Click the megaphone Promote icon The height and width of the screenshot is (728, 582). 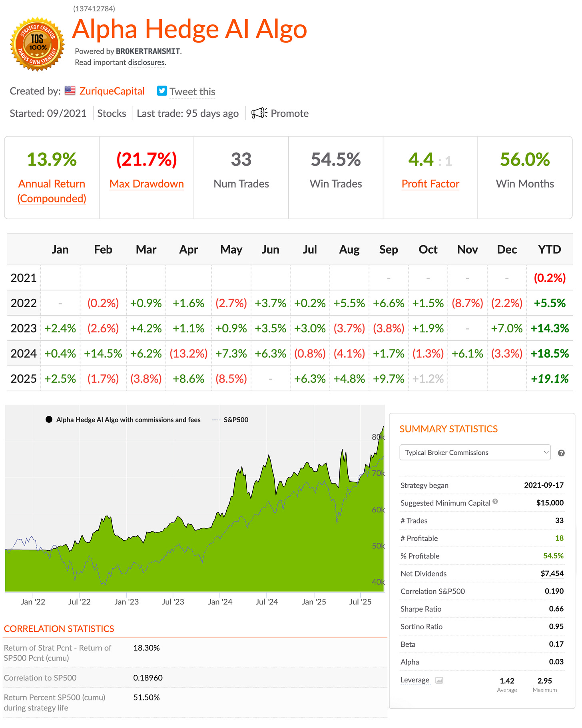(x=259, y=113)
